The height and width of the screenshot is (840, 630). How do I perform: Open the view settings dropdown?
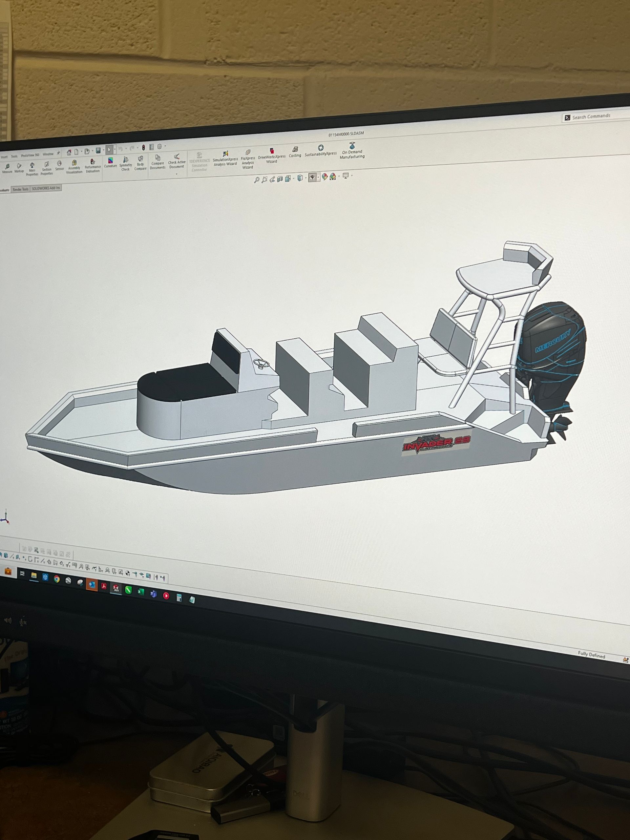tap(346, 176)
